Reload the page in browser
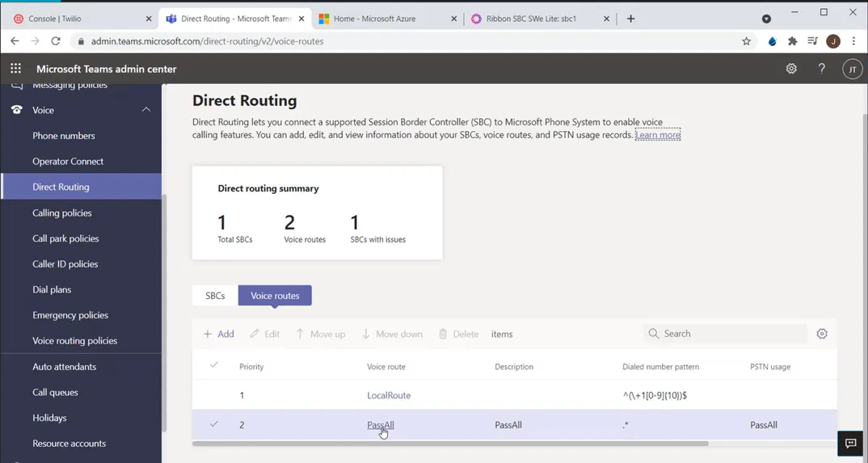 [x=56, y=41]
